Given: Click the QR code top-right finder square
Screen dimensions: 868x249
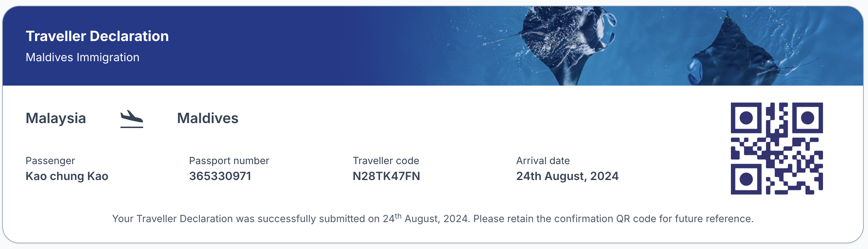Looking at the screenshot, I should point(807,118).
